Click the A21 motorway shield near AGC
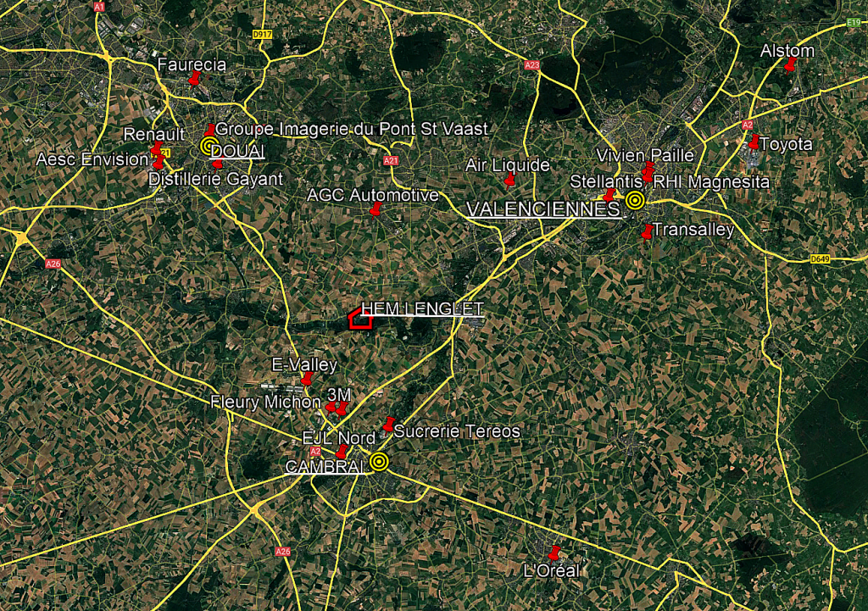The height and width of the screenshot is (611, 868). [391, 160]
